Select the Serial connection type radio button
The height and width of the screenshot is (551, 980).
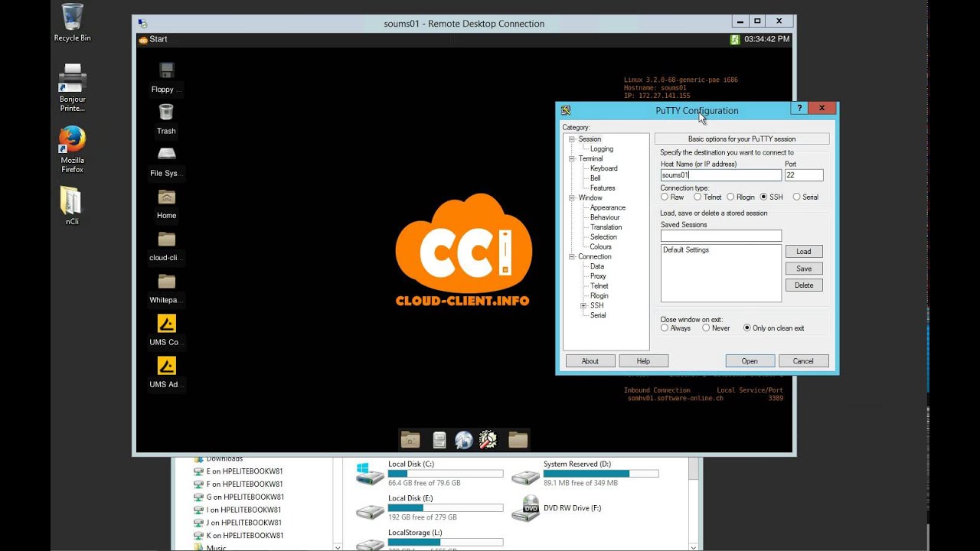796,197
